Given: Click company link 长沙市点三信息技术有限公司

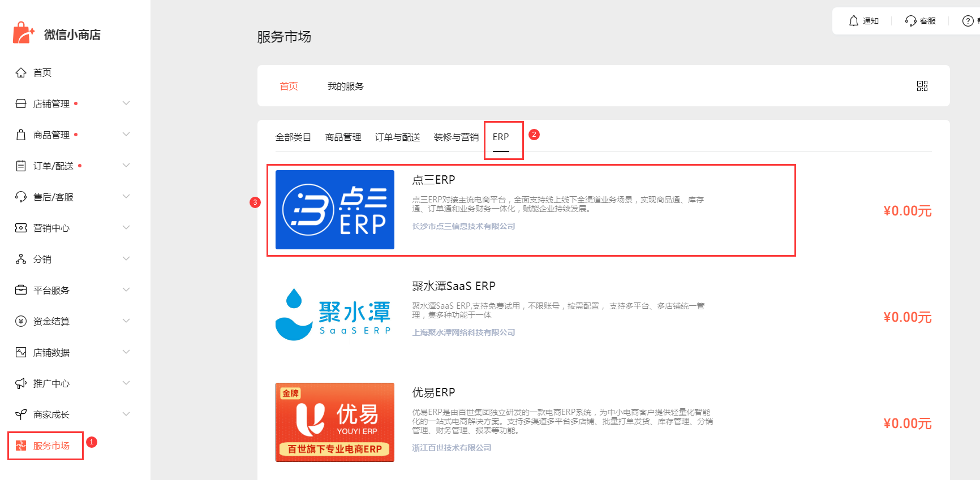Looking at the screenshot, I should click(x=463, y=226).
